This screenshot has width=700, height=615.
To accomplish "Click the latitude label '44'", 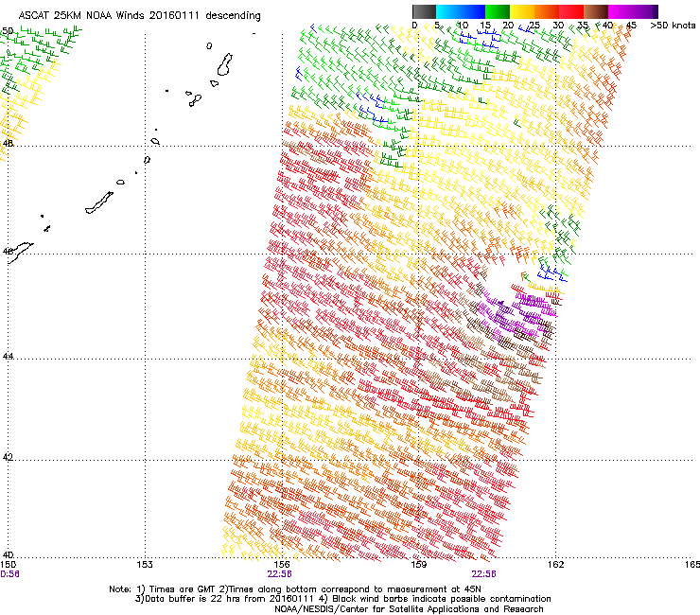I will [8, 356].
